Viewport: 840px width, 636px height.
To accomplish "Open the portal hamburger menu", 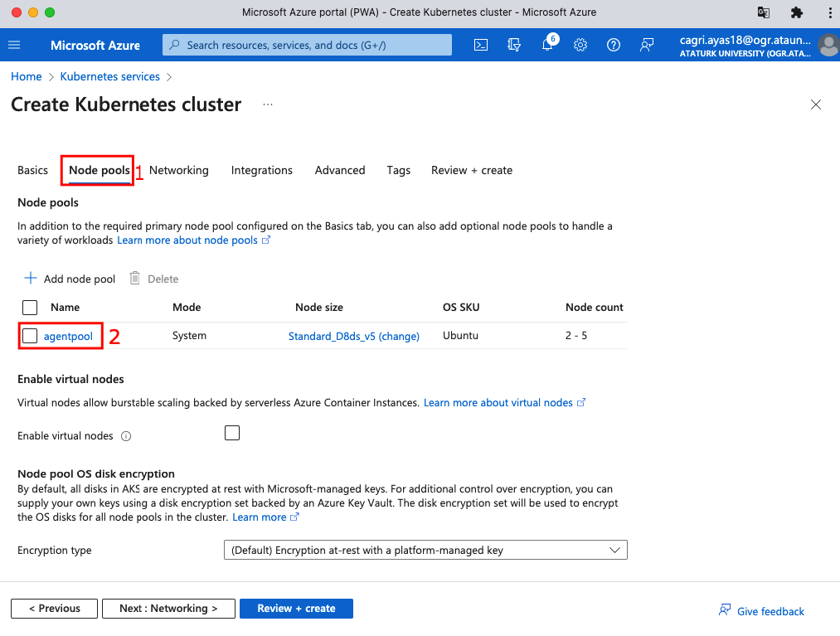I will coord(14,45).
